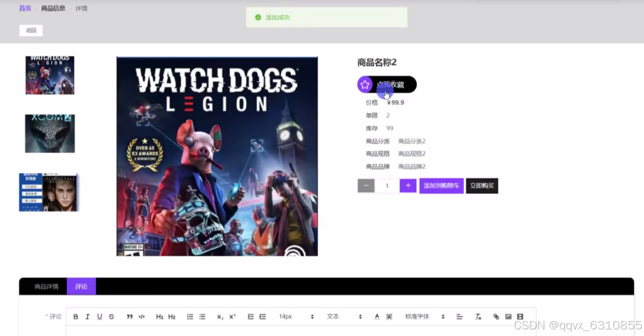
Task: Insert a hyperlink in comment
Action: point(496,316)
